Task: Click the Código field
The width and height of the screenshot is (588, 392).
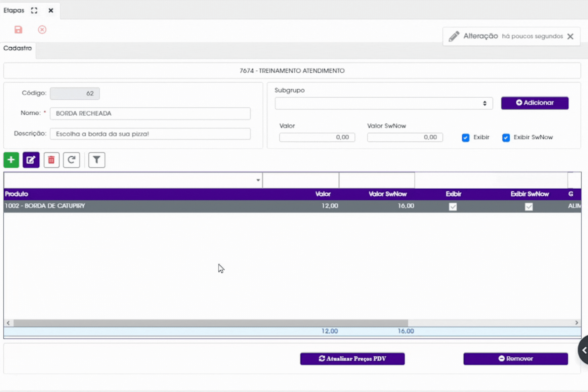Action: (75, 93)
